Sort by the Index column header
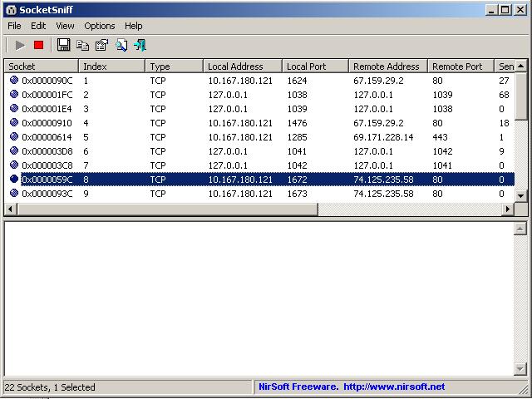The height and width of the screenshot is (399, 532). (111, 66)
